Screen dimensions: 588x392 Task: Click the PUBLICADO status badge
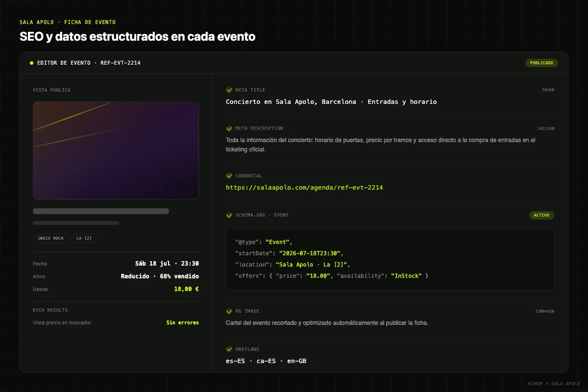coord(541,63)
